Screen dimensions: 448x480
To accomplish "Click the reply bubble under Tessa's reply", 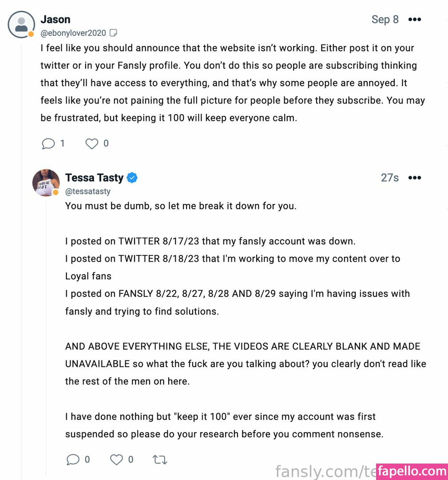I will pos(73,460).
